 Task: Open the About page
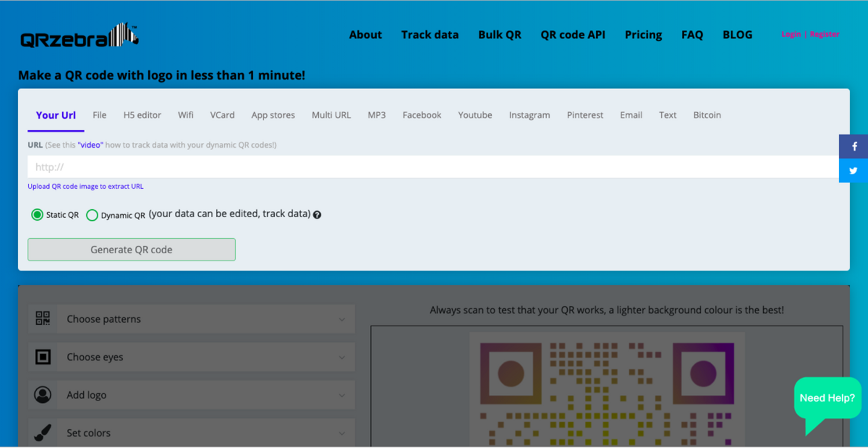[366, 35]
